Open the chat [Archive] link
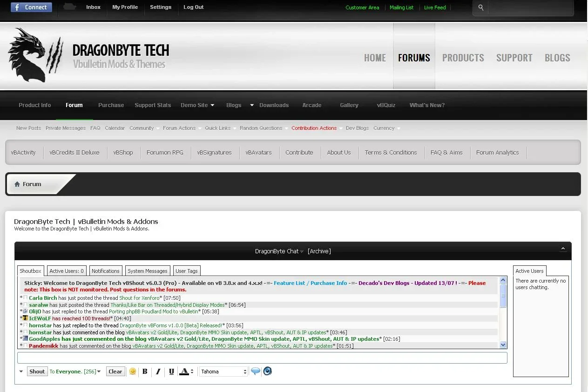The height and width of the screenshot is (392, 588). coord(319,251)
